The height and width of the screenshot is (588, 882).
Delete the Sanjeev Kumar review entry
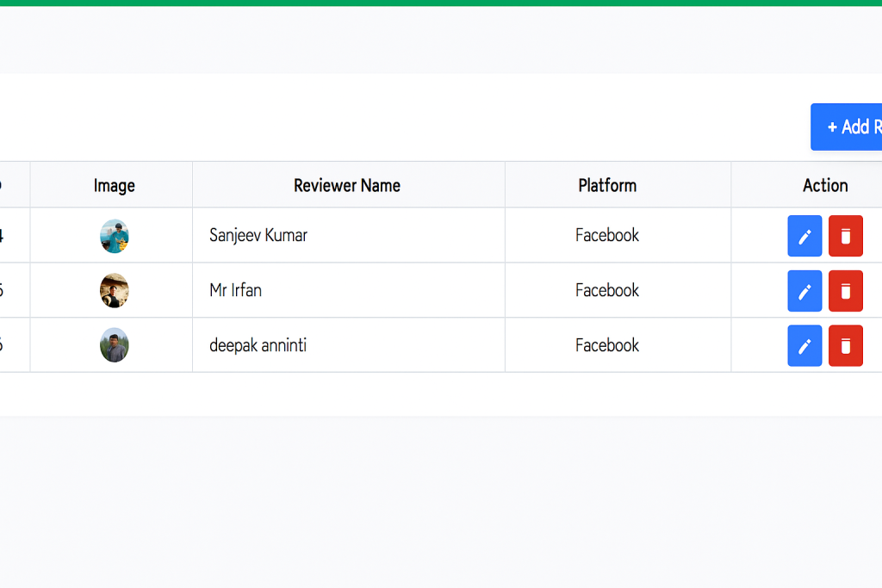click(845, 236)
